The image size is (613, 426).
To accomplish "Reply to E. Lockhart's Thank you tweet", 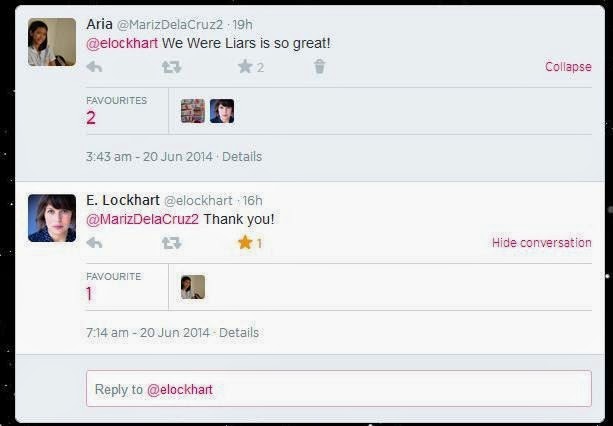I will pyautogui.click(x=94, y=243).
